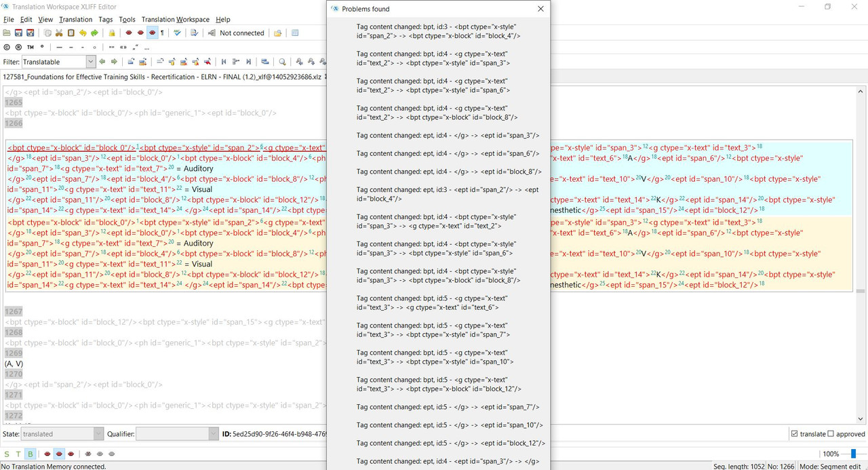
Task: Click the connection plug icon beside Not connected
Action: [x=212, y=33]
